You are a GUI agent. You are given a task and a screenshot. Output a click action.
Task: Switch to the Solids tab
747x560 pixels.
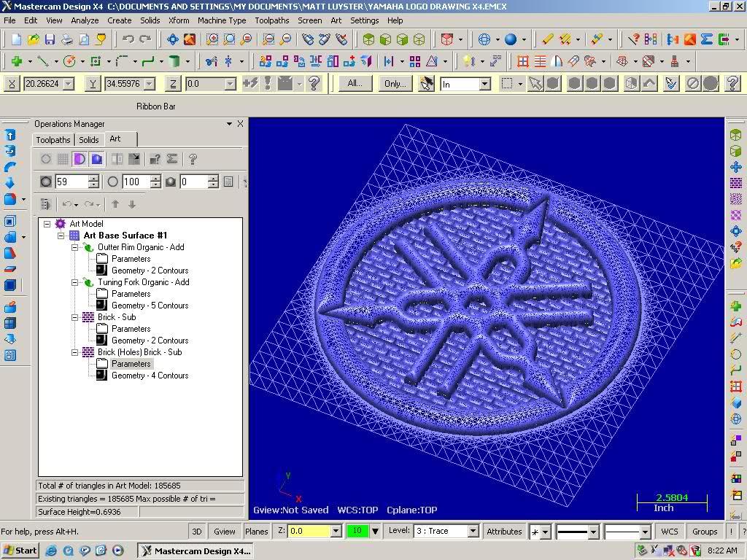(89, 139)
